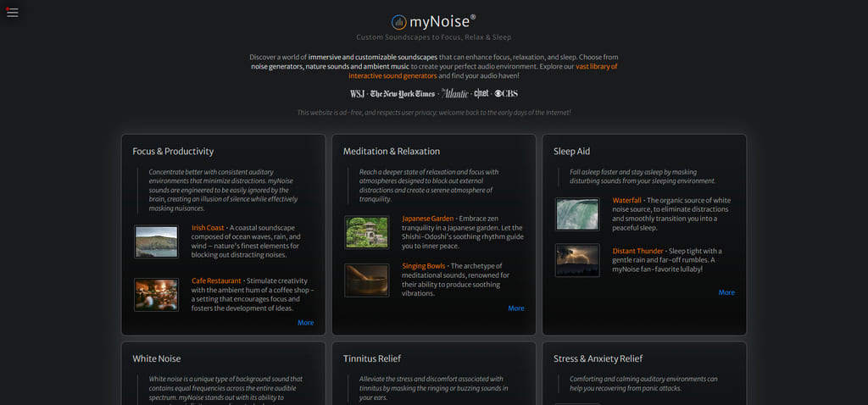Click the Custom Soundscapes tagline text

(434, 37)
